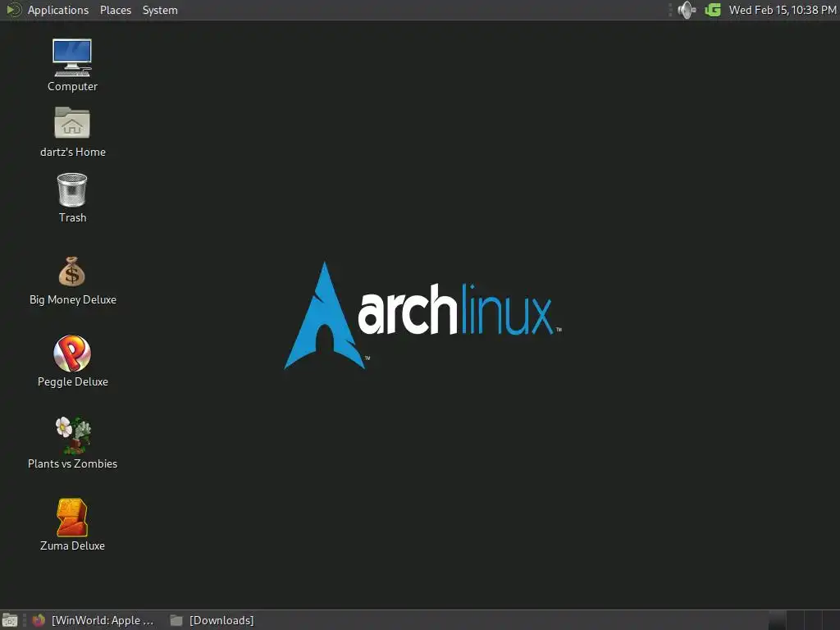
Task: Open the Applications menu
Action: 58,10
